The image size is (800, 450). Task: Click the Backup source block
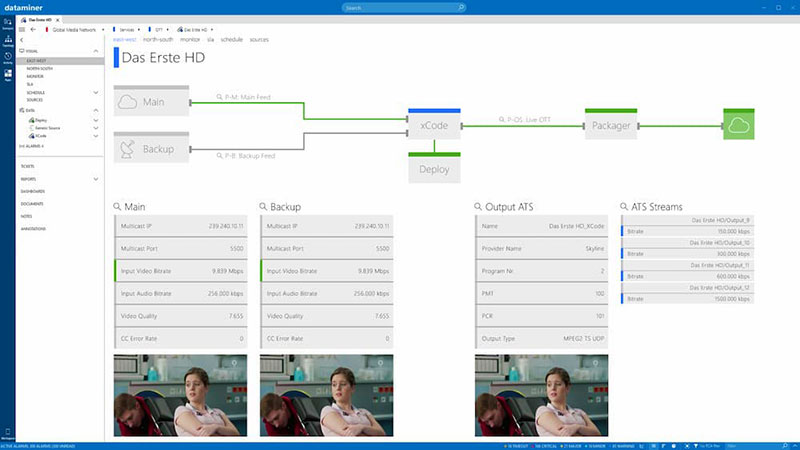(x=151, y=147)
